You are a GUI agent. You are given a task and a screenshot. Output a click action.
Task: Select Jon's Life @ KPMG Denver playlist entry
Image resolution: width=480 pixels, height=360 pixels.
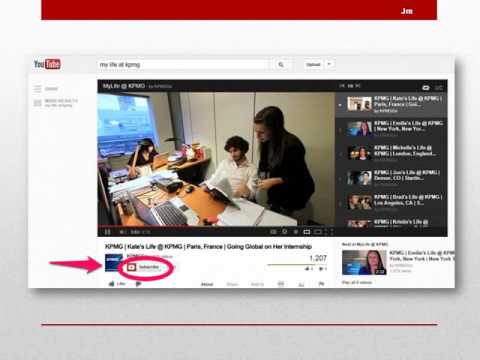[391, 178]
